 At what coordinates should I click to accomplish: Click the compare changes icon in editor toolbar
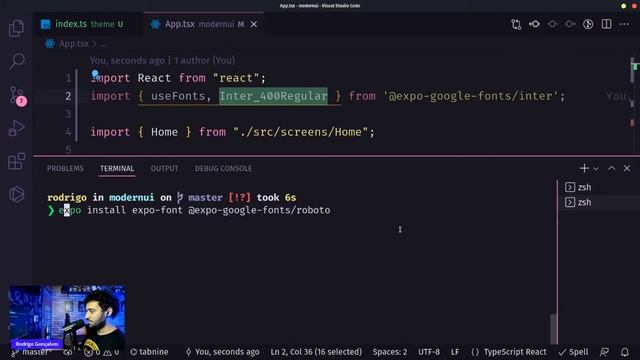(x=516, y=24)
